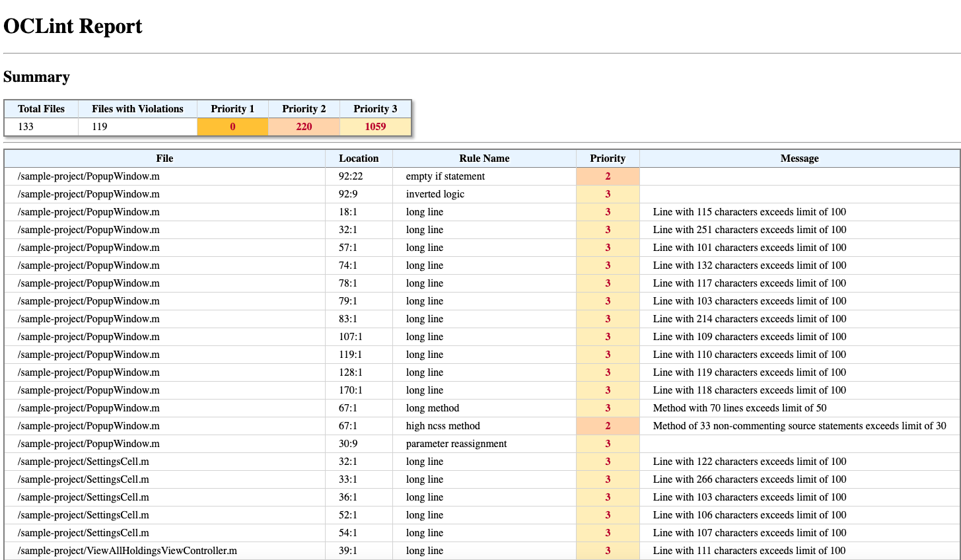
Task: Click the priority 2 cell of empty if statement row
Action: coord(608,176)
